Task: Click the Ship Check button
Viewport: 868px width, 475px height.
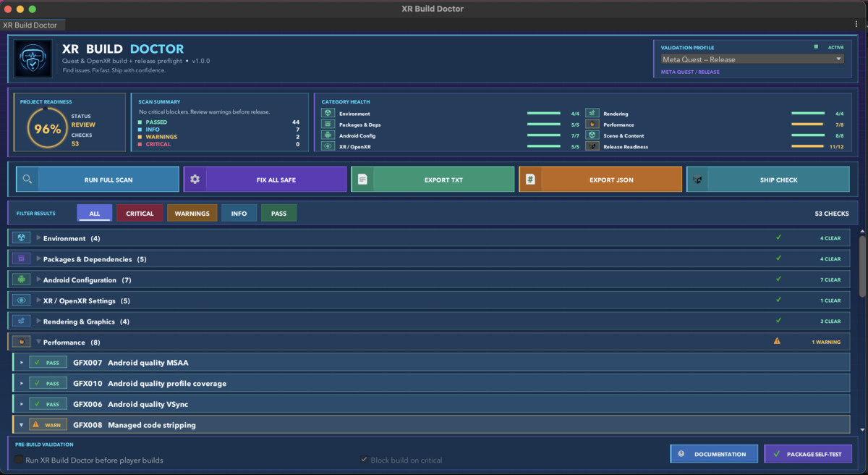Action: click(768, 180)
